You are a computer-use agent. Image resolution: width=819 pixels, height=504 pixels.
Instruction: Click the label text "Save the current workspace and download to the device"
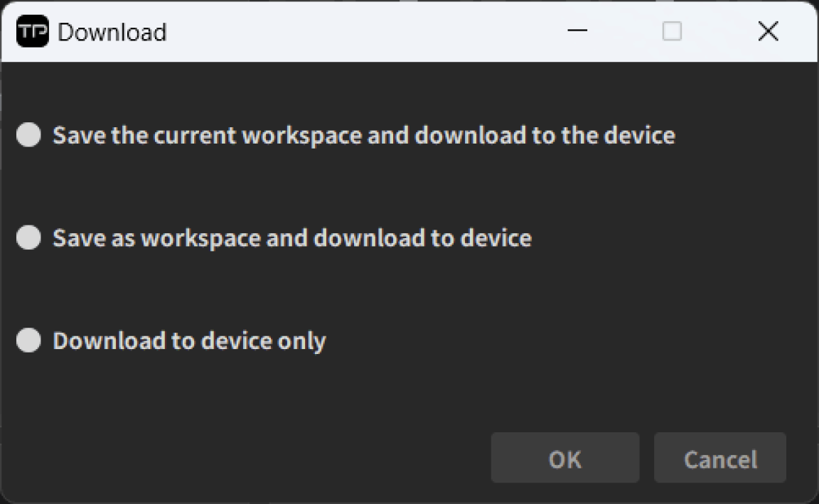(x=363, y=135)
